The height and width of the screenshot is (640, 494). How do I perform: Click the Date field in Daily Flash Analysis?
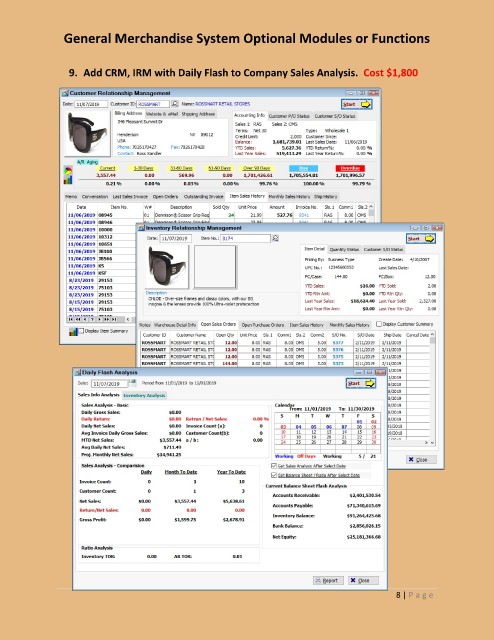[x=110, y=384]
